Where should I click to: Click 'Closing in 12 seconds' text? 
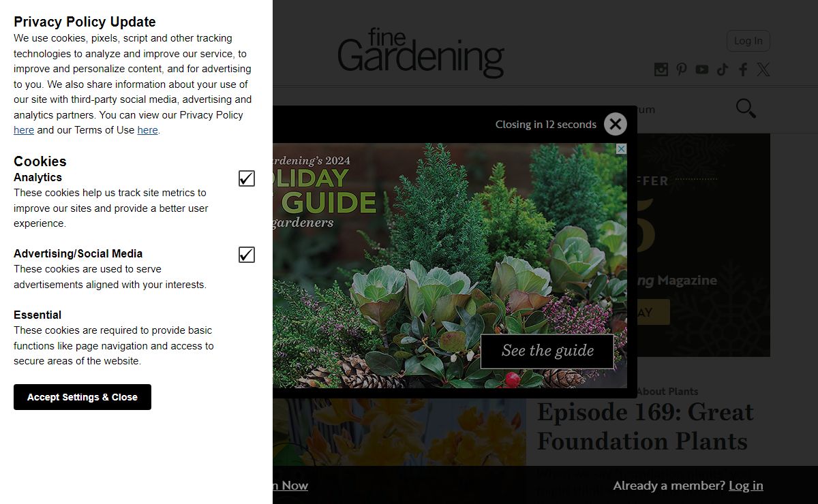545,125
